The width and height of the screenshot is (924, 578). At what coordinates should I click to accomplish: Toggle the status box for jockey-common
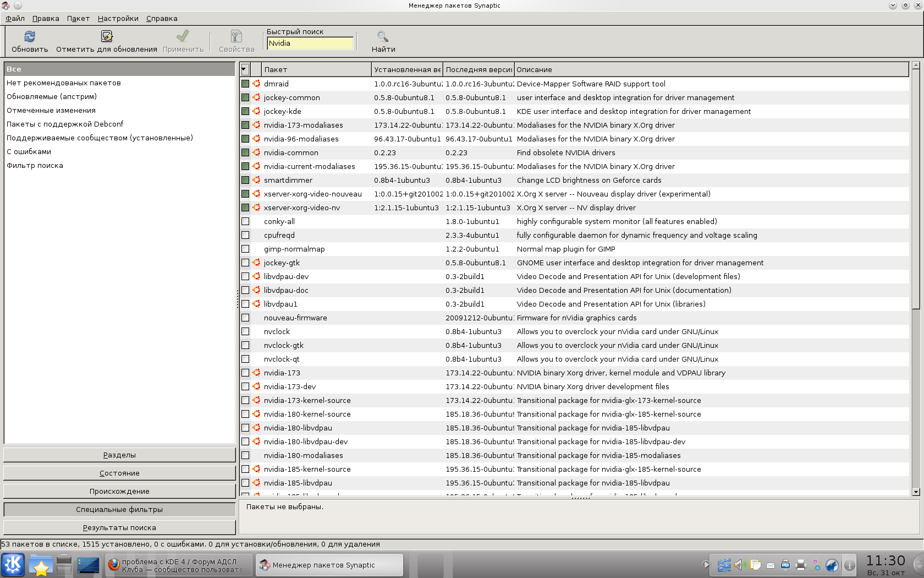click(x=245, y=97)
